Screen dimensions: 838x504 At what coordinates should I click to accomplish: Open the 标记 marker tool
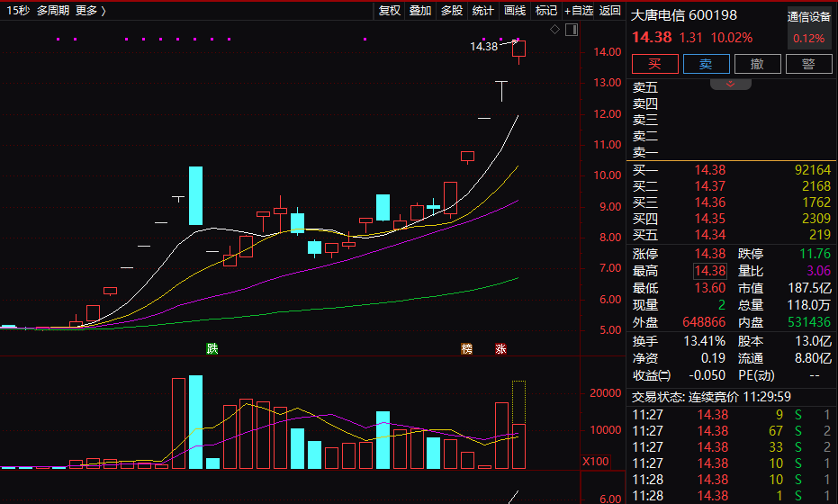[x=546, y=11]
